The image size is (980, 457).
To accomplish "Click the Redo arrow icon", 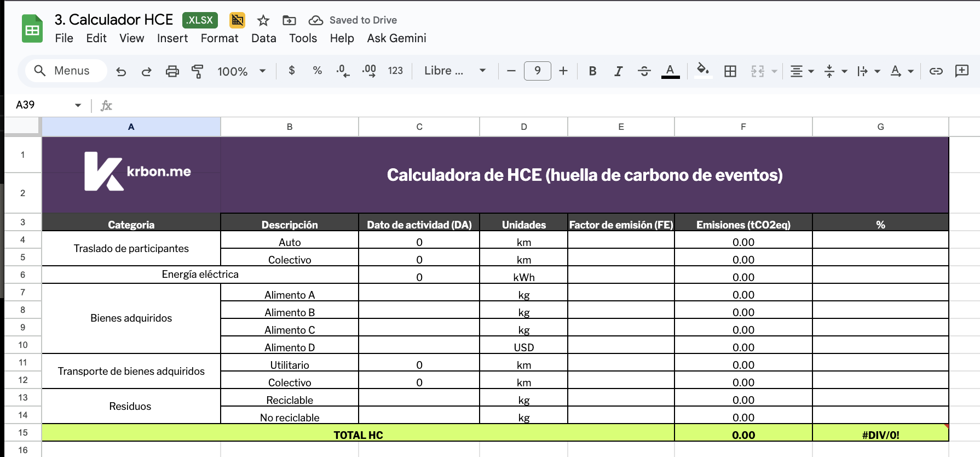I will point(146,71).
